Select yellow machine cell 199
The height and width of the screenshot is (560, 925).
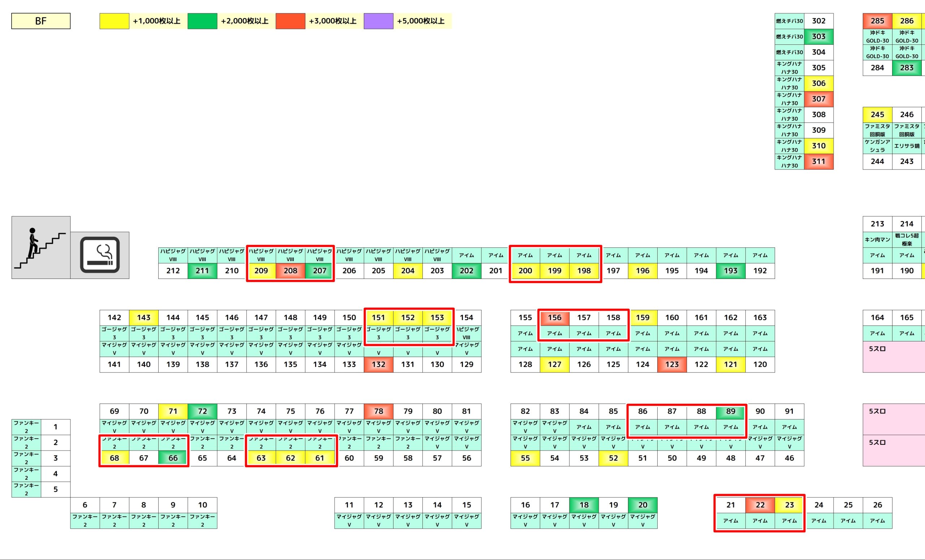(555, 271)
